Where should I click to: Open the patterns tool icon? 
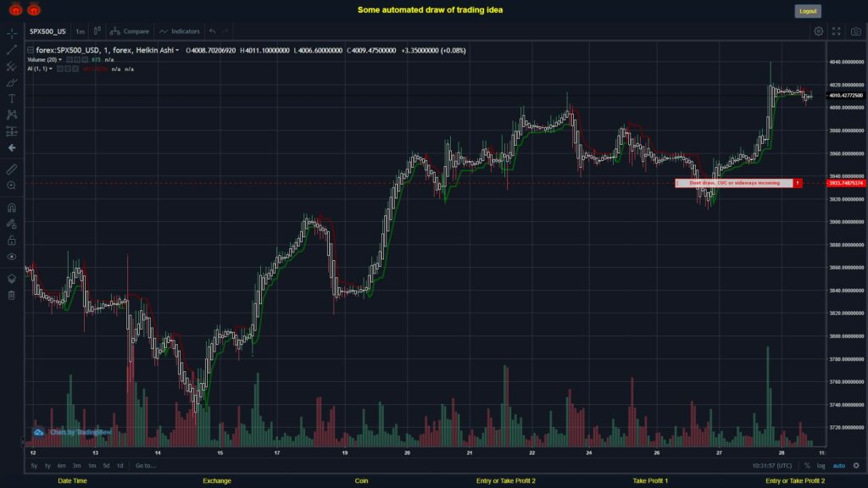pos(12,114)
